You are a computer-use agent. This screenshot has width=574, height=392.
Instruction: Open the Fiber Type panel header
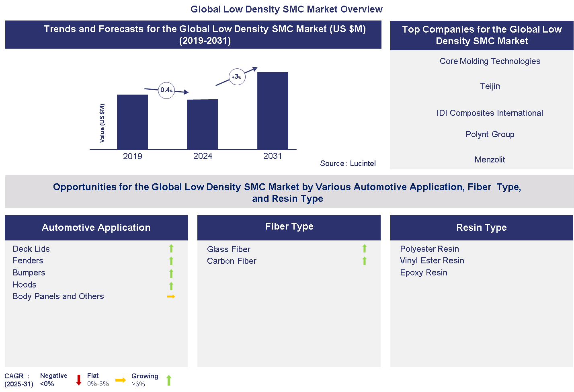(x=289, y=226)
